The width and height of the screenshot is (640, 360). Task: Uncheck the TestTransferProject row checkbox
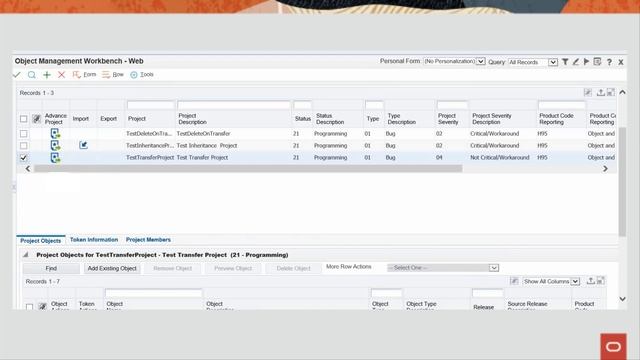tap(24, 158)
